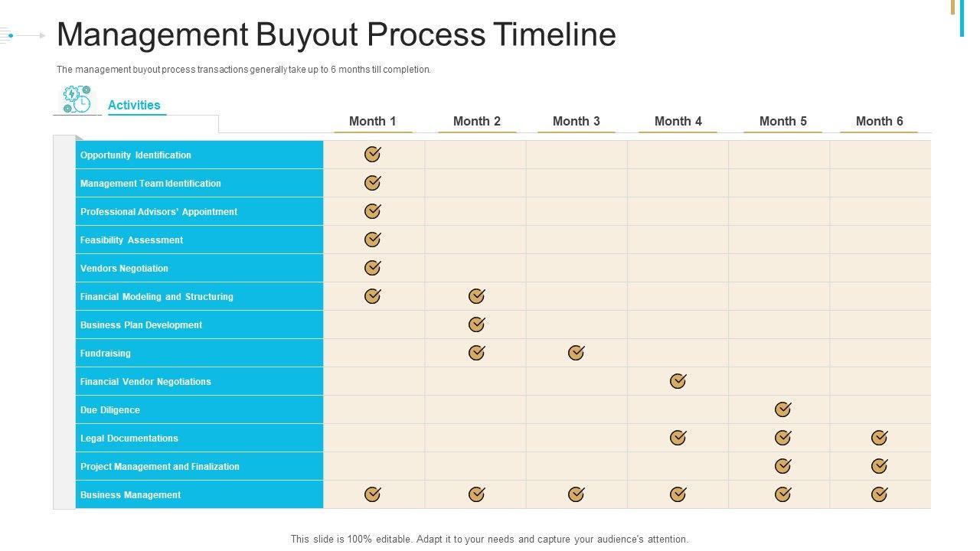This screenshot has width=980, height=551.
Task: Click Legal Documentations Month 6 checkmark
Action: pyautogui.click(x=880, y=438)
